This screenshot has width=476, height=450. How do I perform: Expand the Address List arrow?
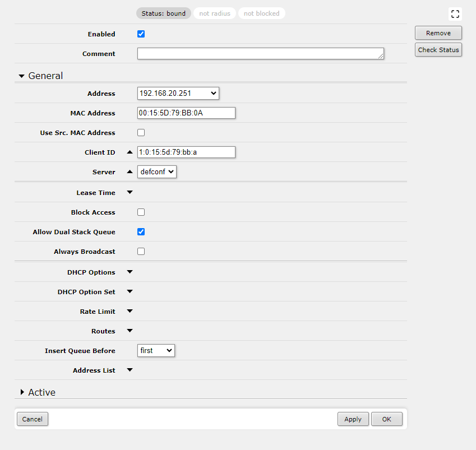pos(130,370)
